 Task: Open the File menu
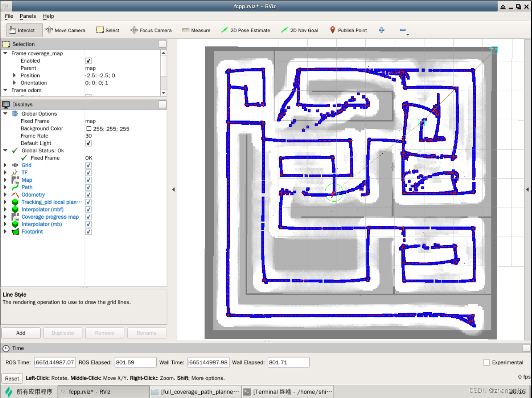(9, 16)
